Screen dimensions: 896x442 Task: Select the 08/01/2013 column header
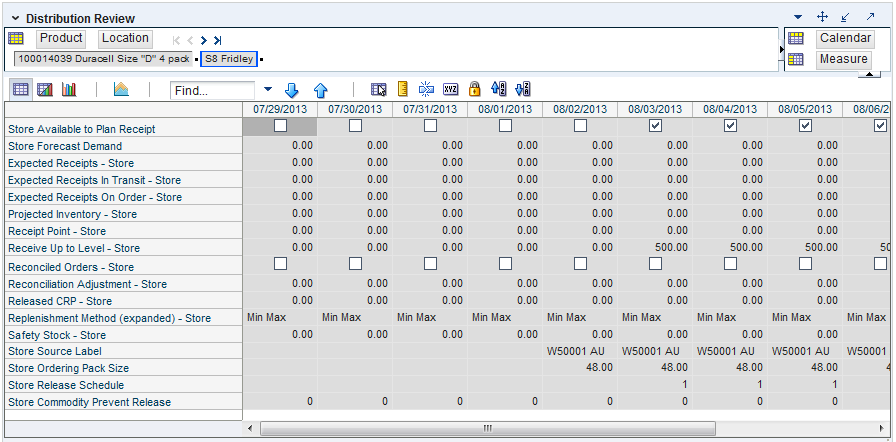point(505,109)
